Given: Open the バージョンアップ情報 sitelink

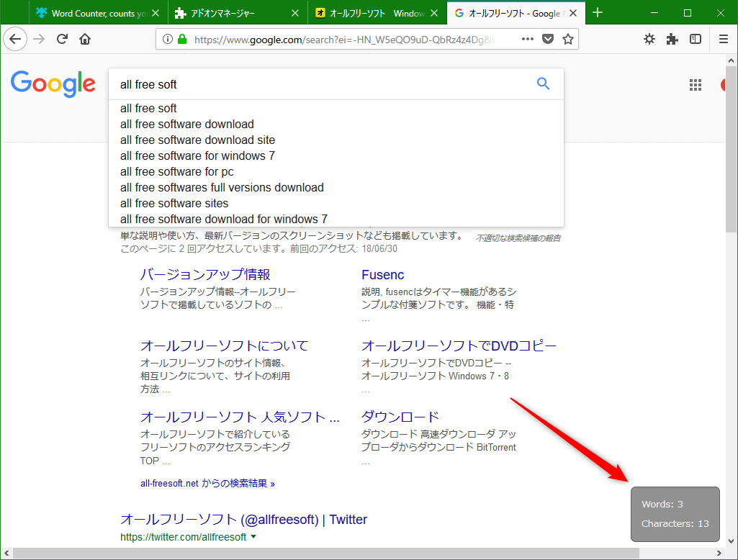Looking at the screenshot, I should click(205, 274).
